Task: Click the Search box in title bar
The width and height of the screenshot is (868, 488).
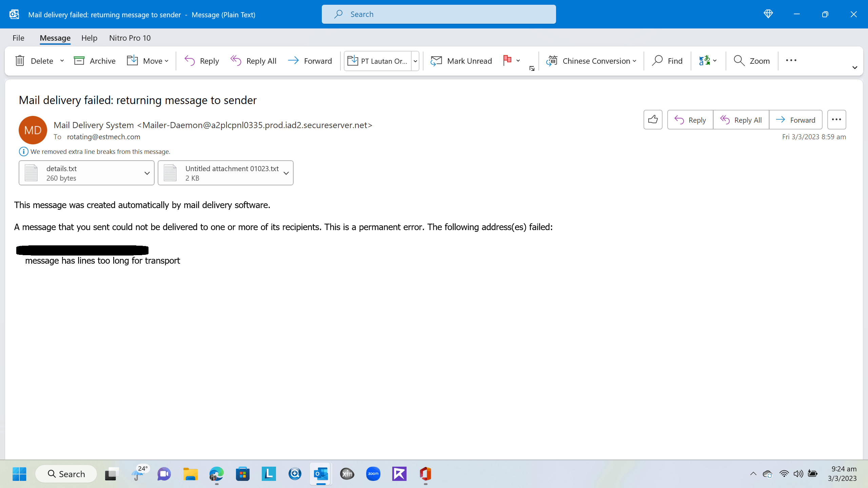Action: (x=439, y=14)
